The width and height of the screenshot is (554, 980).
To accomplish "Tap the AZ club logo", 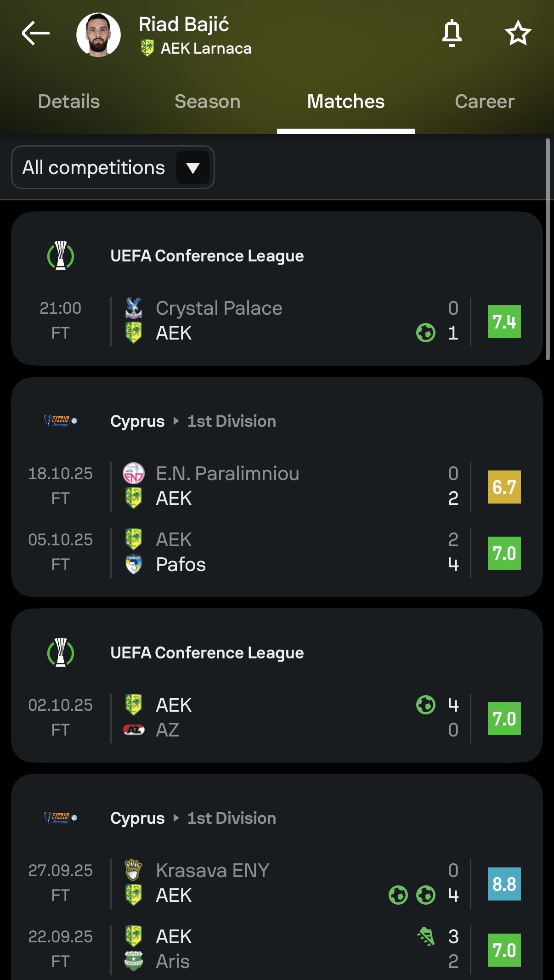I will coord(134,730).
